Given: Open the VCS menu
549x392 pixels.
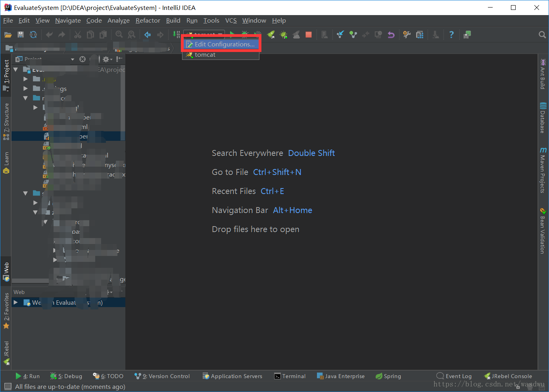Looking at the screenshot, I should (231, 20).
